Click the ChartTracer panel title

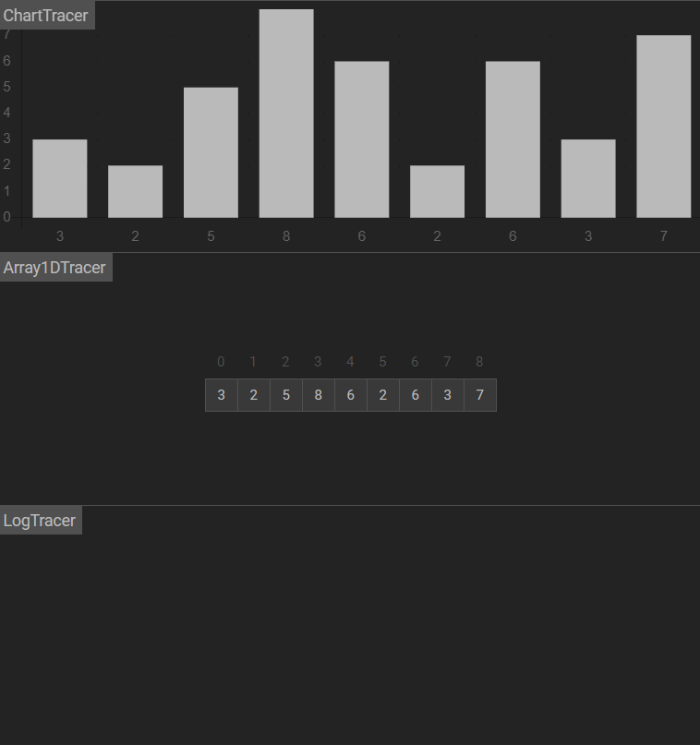pyautogui.click(x=46, y=15)
